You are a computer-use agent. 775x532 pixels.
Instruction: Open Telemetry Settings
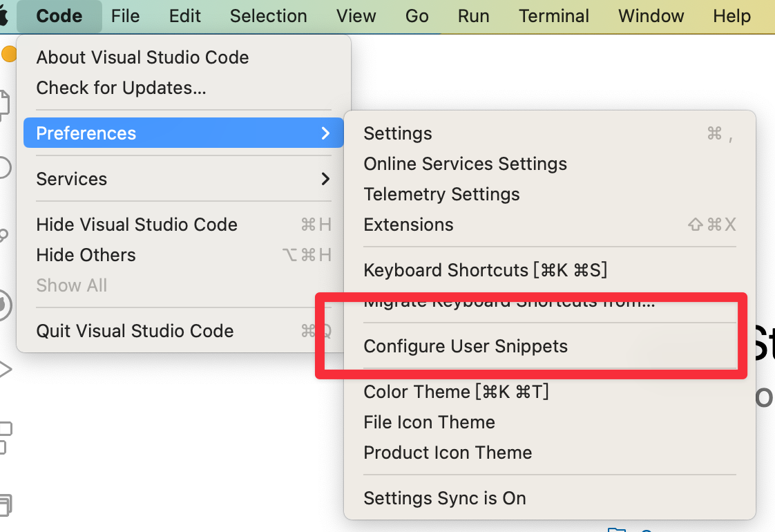point(441,194)
